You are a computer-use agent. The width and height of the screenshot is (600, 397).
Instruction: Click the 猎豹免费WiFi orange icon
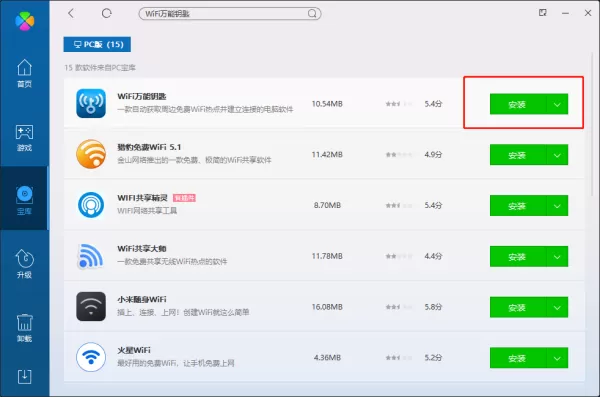click(x=91, y=154)
